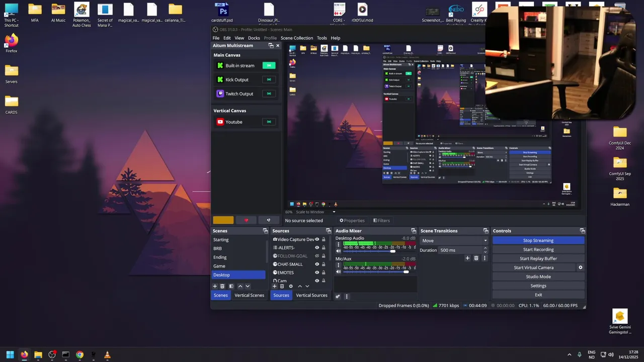Click the red heart icon button
Image resolution: width=644 pixels, height=362 pixels.
pyautogui.click(x=246, y=220)
